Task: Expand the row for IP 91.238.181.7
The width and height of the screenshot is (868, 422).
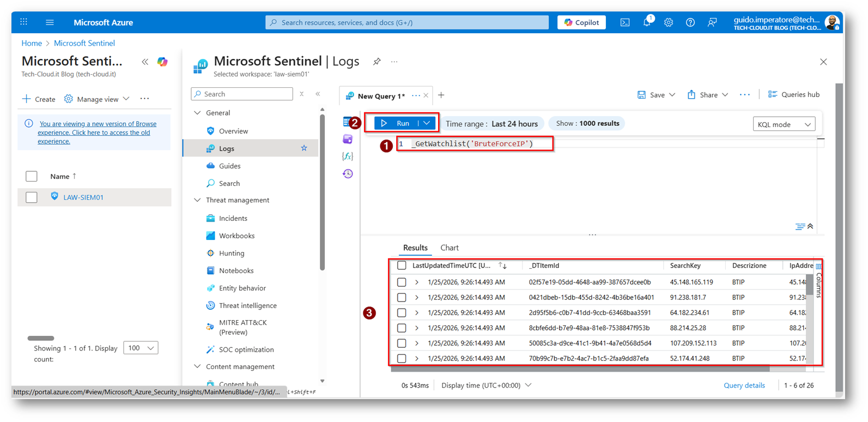Action: pos(417,298)
